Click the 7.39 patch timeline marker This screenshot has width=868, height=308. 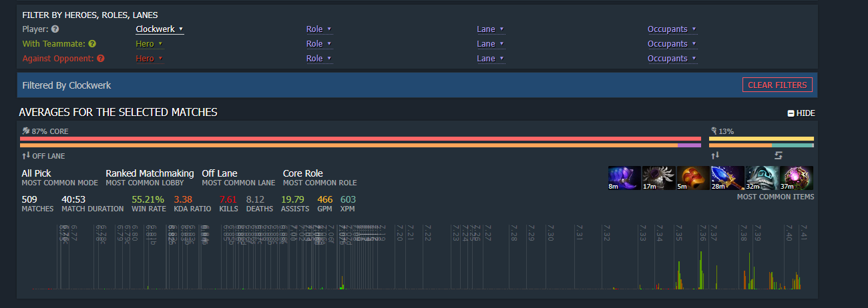pos(757,233)
